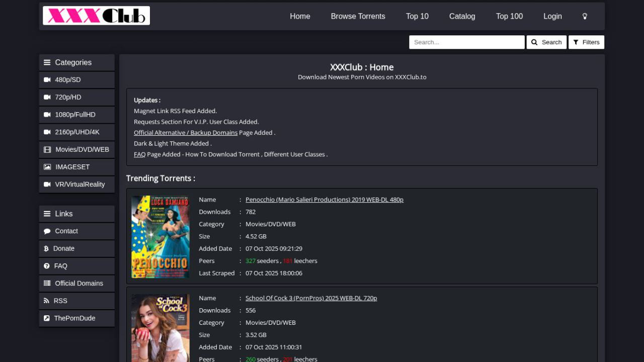Open the Filters options panel
This screenshot has width=644, height=362.
[586, 42]
